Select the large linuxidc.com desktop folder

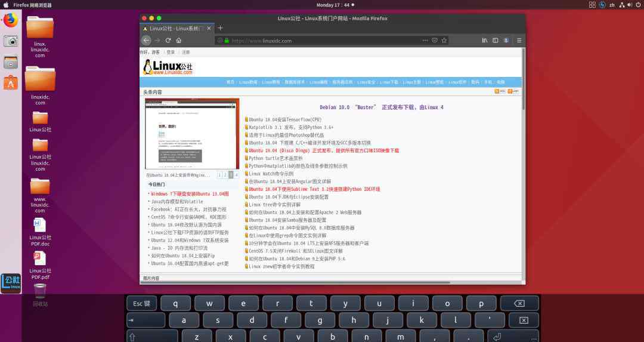[40, 85]
